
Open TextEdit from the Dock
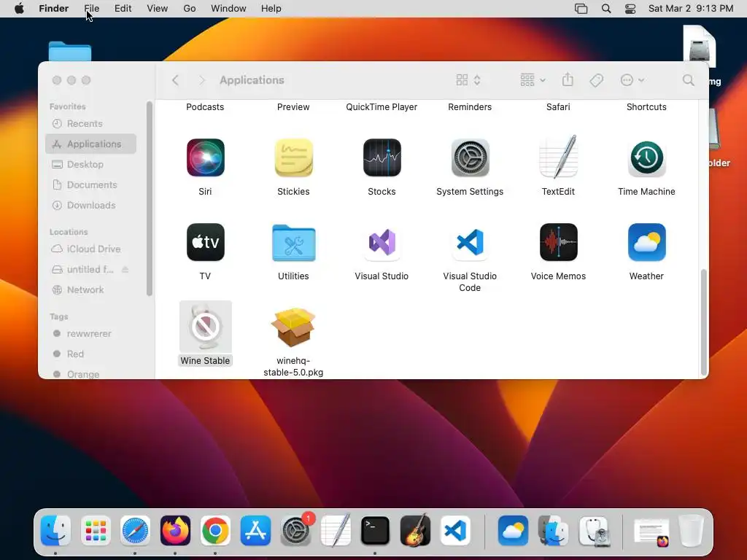tap(336, 531)
